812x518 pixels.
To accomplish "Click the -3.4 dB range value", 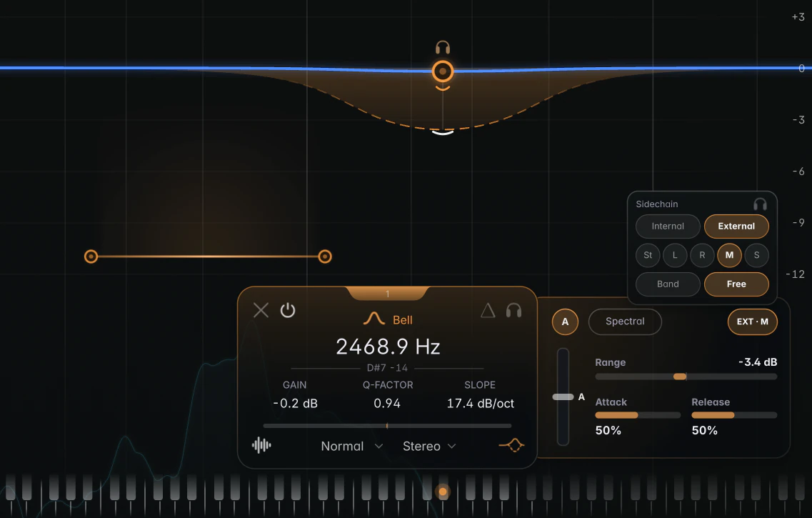I will pos(758,362).
